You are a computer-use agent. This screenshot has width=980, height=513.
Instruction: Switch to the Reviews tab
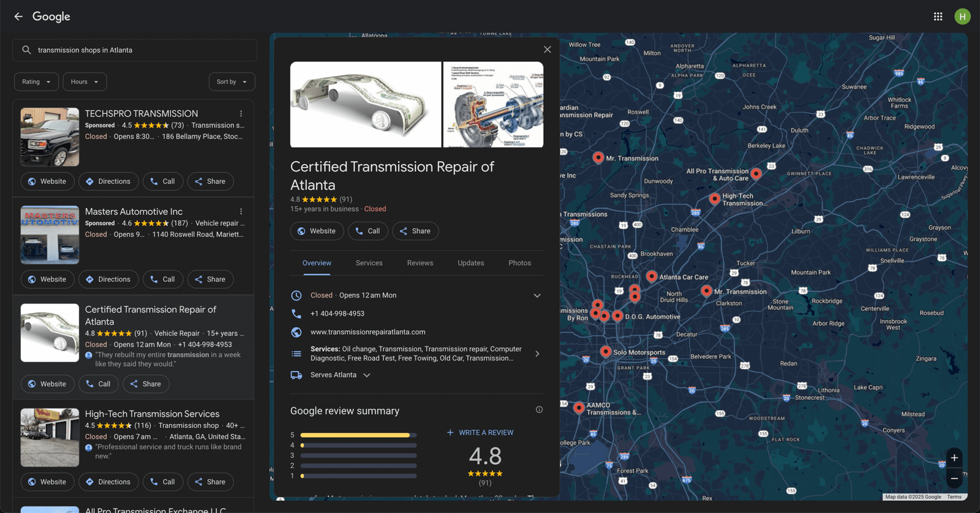pos(420,263)
